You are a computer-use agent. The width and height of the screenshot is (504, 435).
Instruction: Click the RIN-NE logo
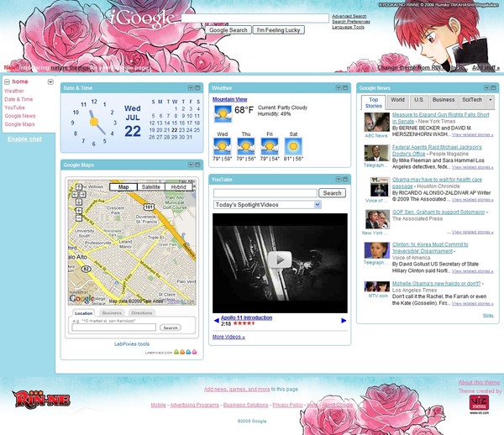[41, 400]
